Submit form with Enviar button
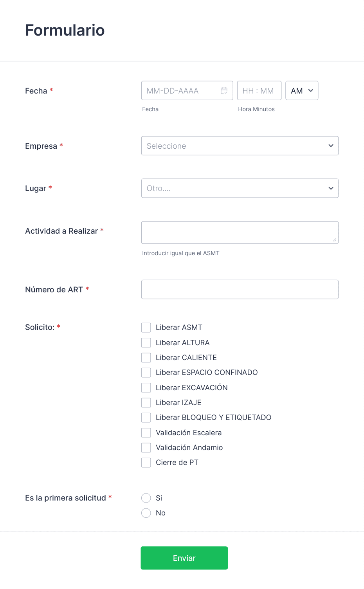Image resolution: width=364 pixels, height=589 pixels. click(x=184, y=558)
